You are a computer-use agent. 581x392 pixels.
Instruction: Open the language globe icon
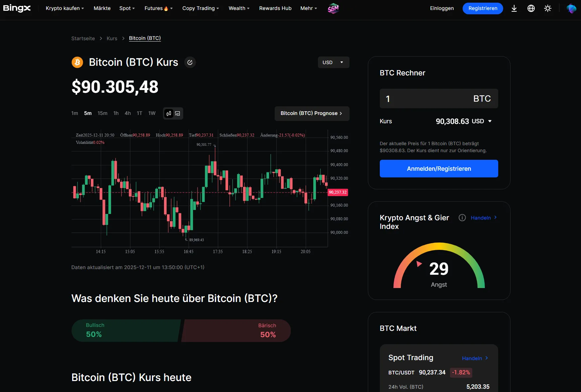click(531, 8)
